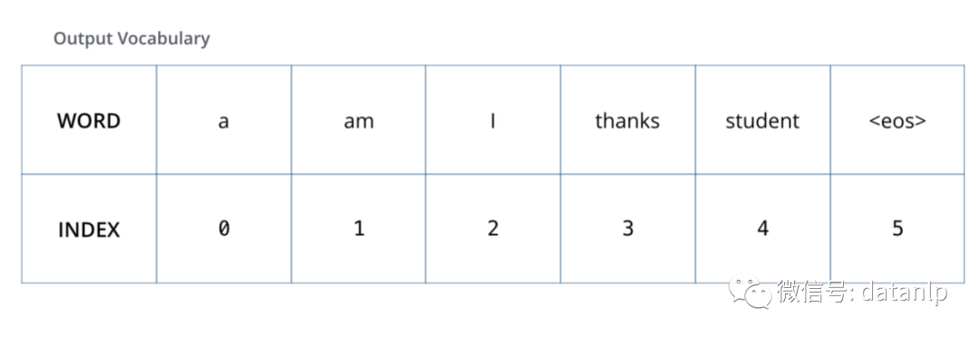Select the index 2 cell
The image size is (980, 338).
(493, 229)
